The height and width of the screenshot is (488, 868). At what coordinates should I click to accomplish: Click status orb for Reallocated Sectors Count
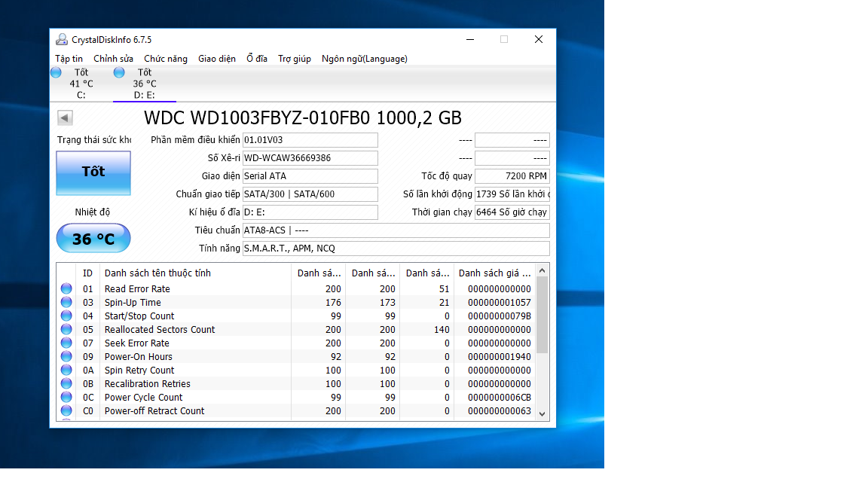[x=66, y=329]
